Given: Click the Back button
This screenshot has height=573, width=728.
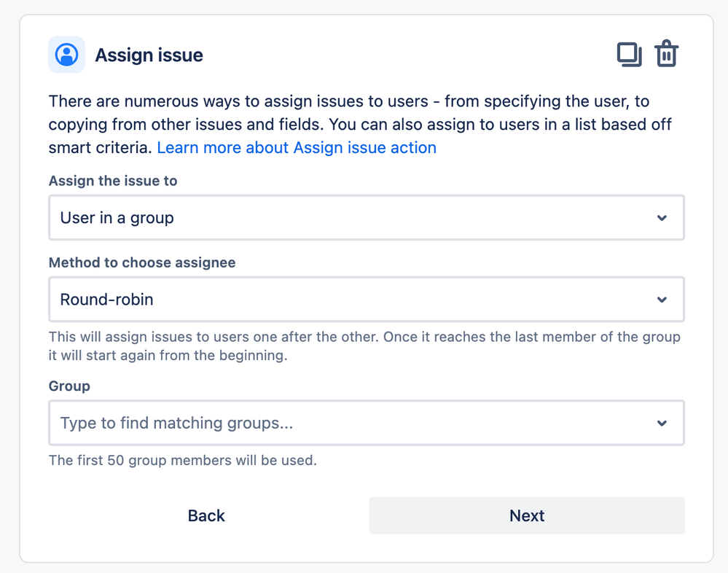Looking at the screenshot, I should click(x=206, y=515).
